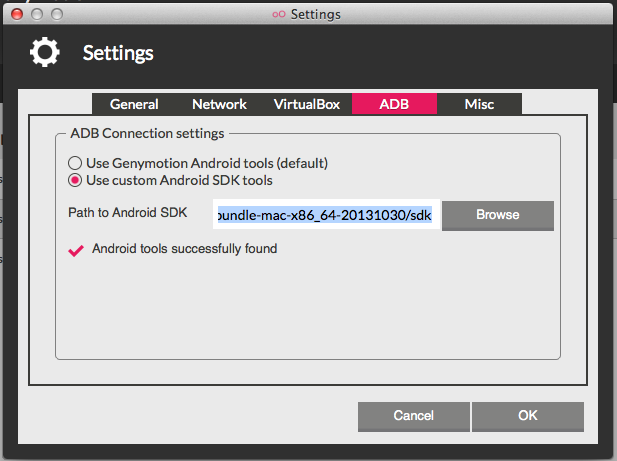Click the Path to Android SDK field

(x=326, y=215)
